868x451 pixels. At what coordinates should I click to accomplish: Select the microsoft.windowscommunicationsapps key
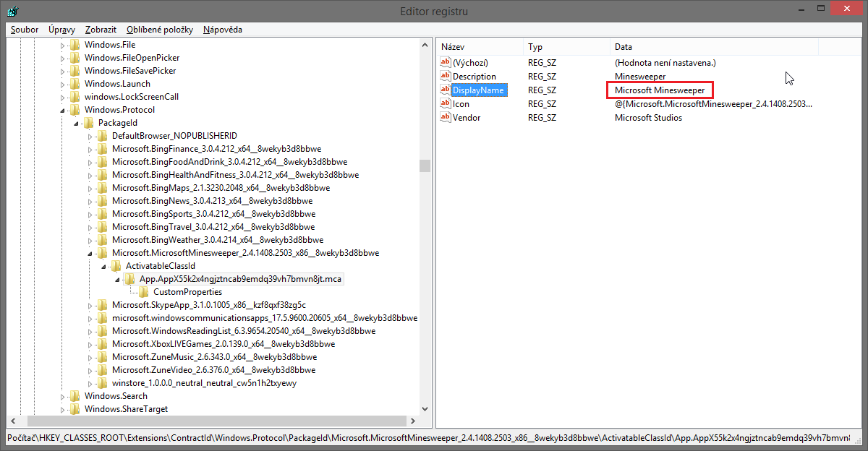click(x=264, y=318)
